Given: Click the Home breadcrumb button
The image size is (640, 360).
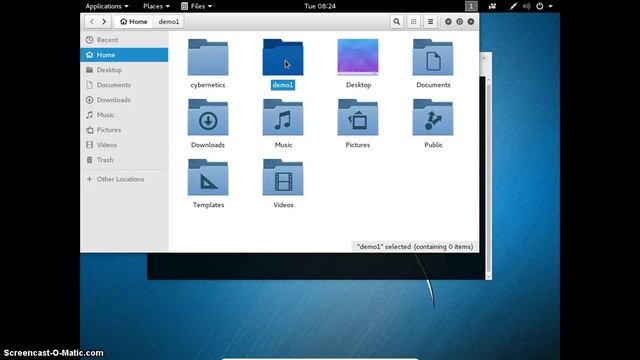Looking at the screenshot, I should click(x=134, y=22).
